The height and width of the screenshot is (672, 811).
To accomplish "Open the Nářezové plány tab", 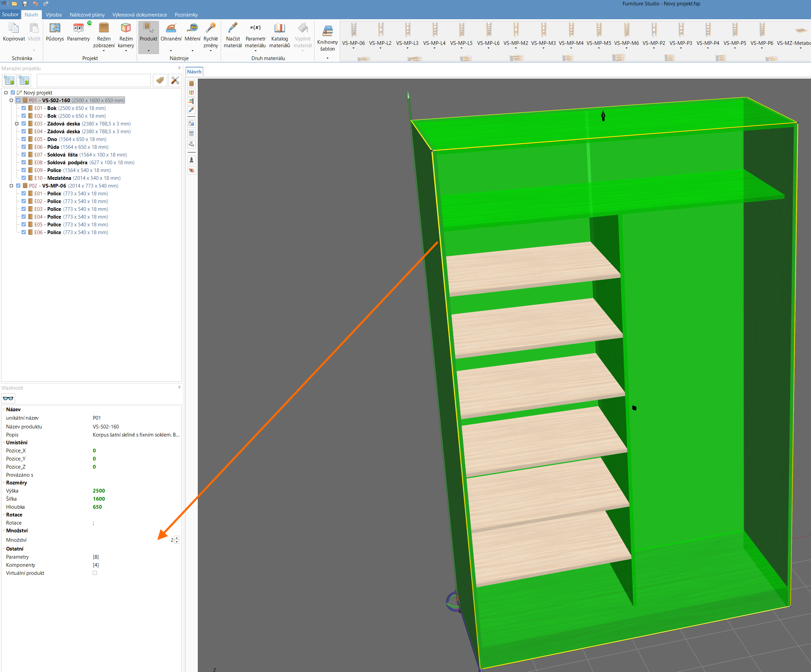I will point(87,15).
